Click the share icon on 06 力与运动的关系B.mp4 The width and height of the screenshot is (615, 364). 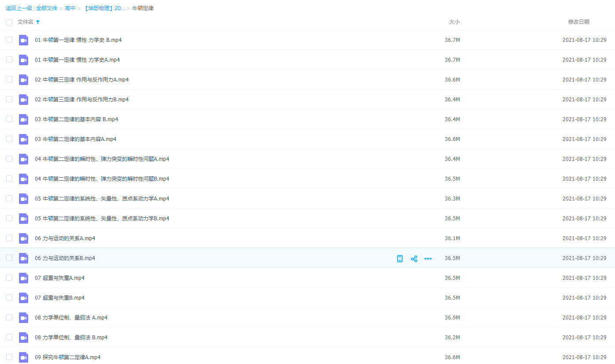tap(414, 259)
